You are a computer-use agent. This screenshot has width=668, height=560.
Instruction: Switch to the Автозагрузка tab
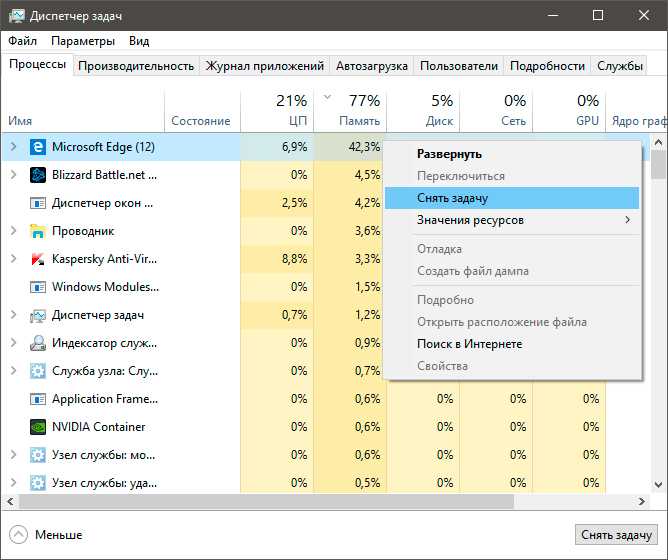(x=371, y=66)
